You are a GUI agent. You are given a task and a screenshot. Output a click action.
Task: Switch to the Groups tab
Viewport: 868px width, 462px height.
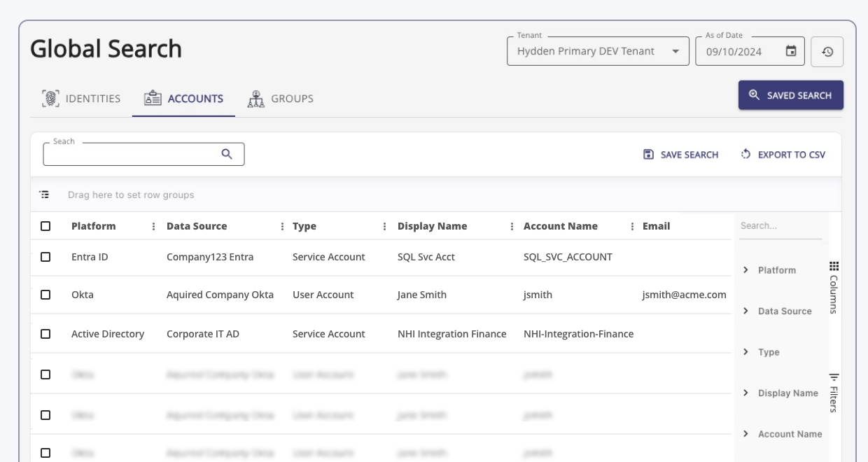pyautogui.click(x=281, y=99)
